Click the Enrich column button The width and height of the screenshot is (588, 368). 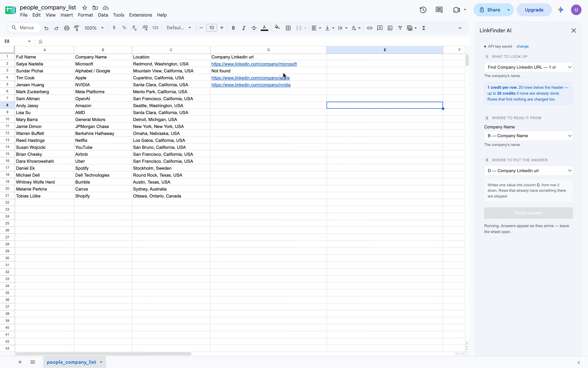click(x=528, y=213)
